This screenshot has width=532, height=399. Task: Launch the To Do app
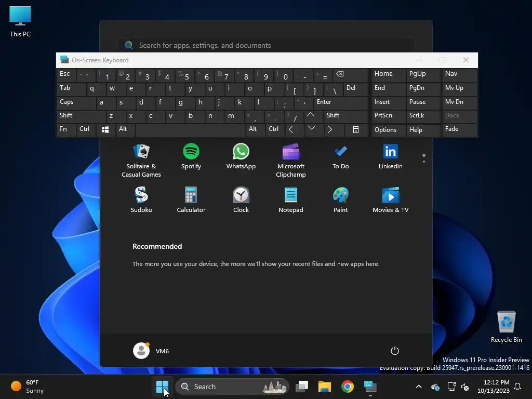(341, 156)
